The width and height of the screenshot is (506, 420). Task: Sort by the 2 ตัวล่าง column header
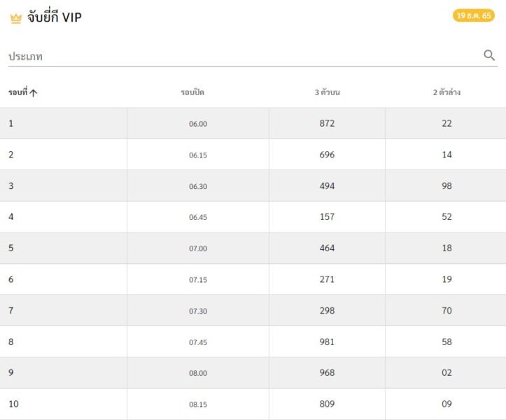click(447, 92)
